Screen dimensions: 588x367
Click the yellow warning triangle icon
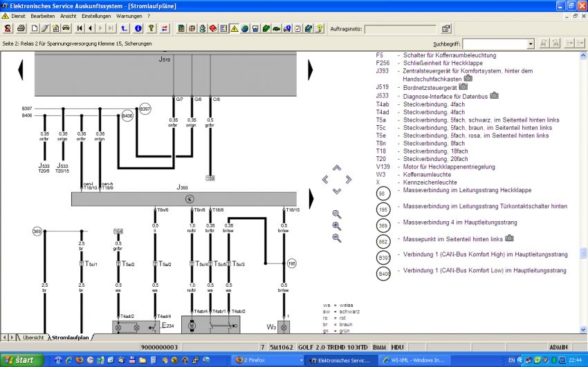(235, 28)
